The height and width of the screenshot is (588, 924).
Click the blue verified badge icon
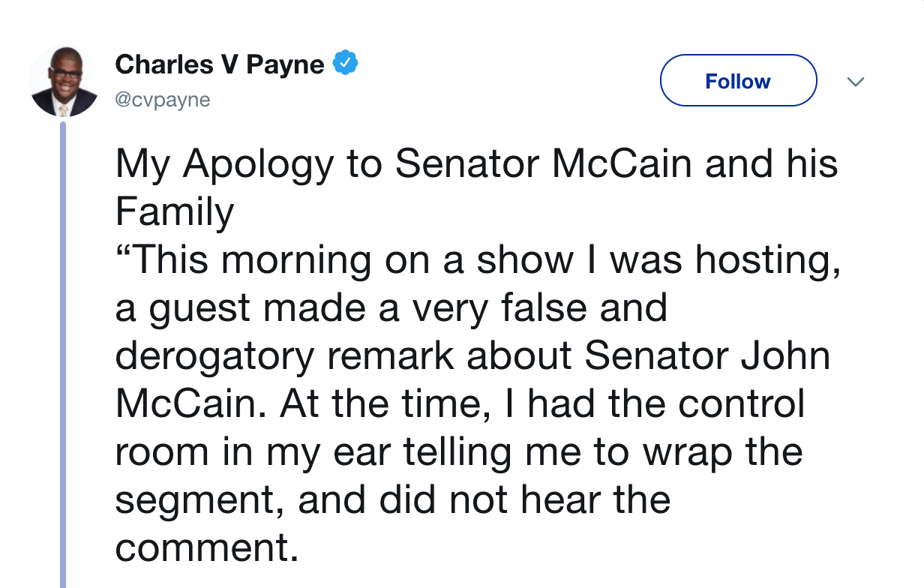click(x=344, y=64)
